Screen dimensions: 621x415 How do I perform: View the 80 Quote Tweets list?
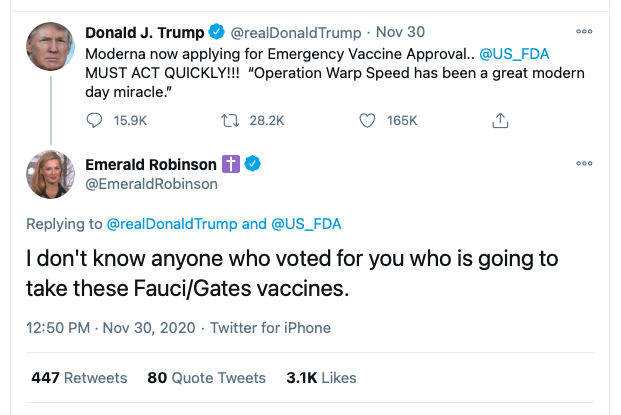pyautogui.click(x=206, y=378)
